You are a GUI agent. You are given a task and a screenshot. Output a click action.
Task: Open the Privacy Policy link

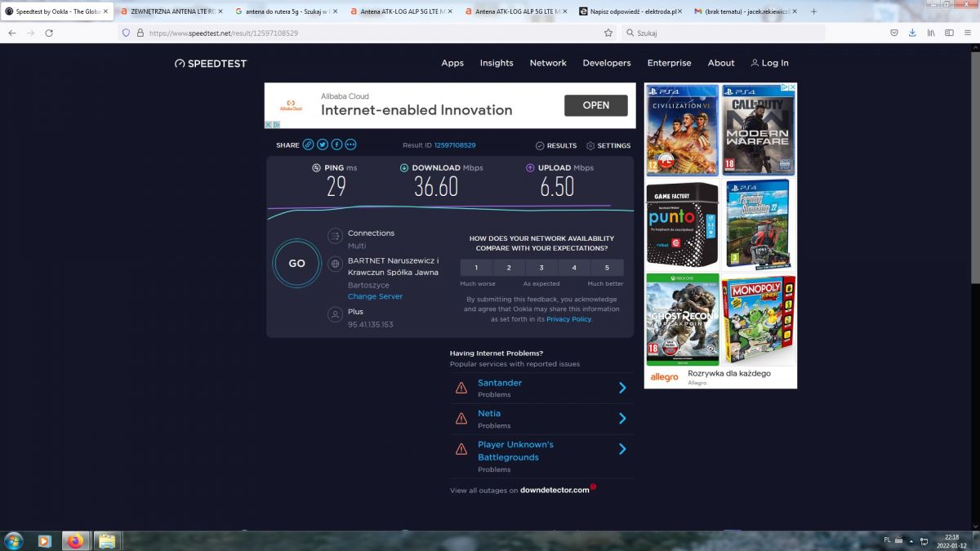[568, 319]
